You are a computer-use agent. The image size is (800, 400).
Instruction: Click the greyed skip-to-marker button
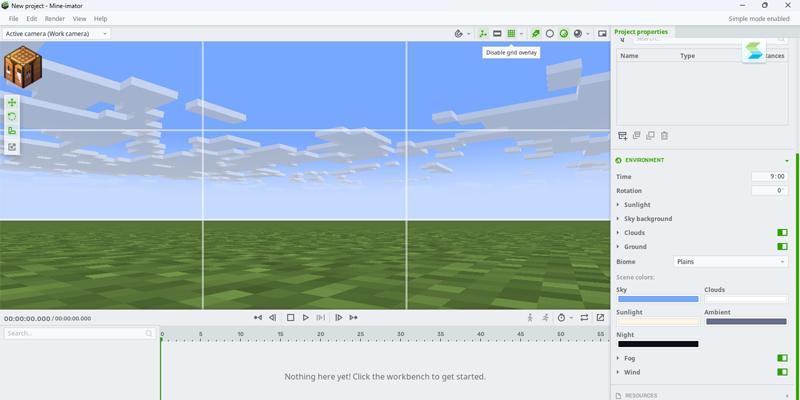(x=320, y=317)
